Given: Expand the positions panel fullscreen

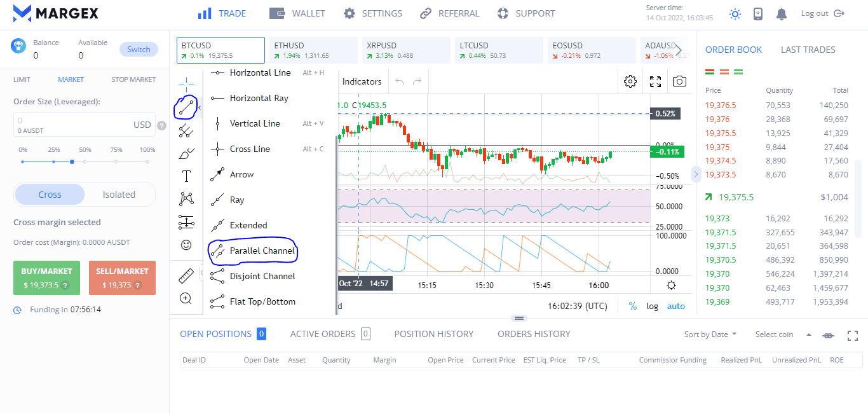Looking at the screenshot, I should [x=853, y=335].
